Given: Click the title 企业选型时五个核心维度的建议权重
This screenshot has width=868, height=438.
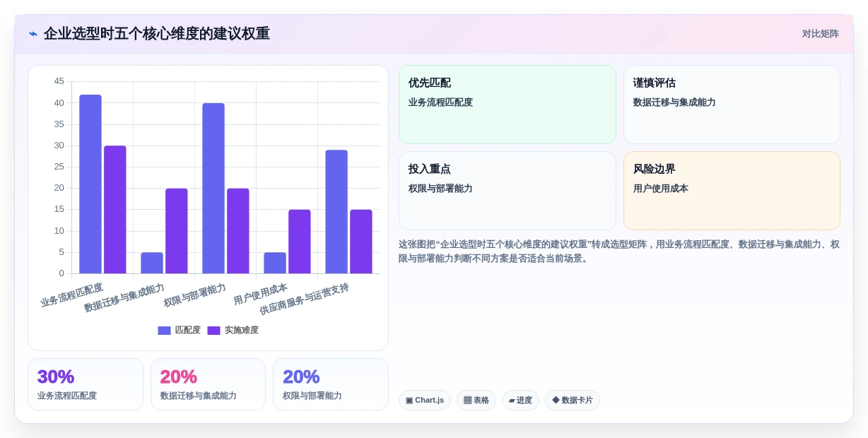Looking at the screenshot, I should (157, 34).
